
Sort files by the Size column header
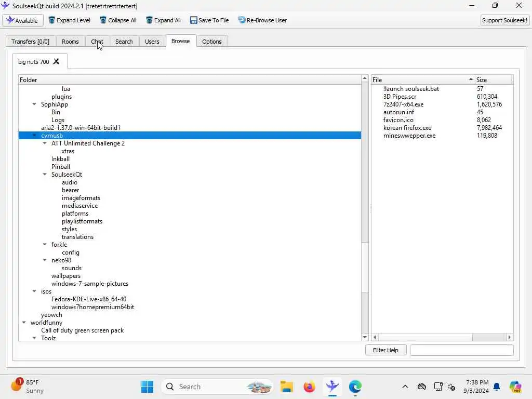(x=493, y=79)
